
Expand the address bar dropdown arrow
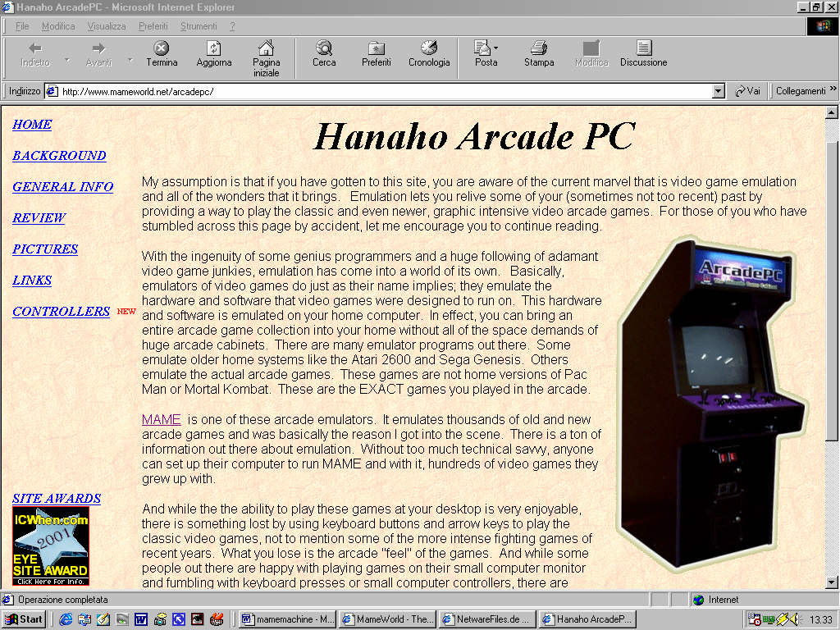719,91
